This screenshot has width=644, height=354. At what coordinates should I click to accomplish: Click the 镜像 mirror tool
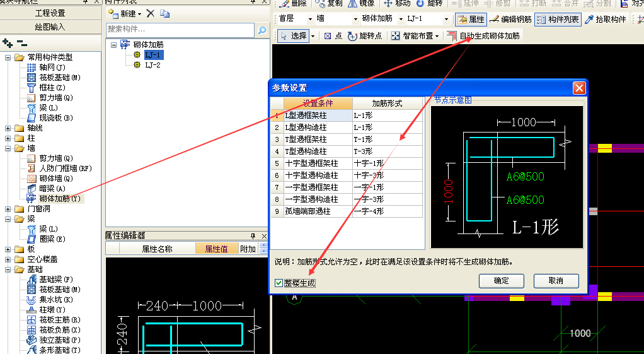point(362,3)
